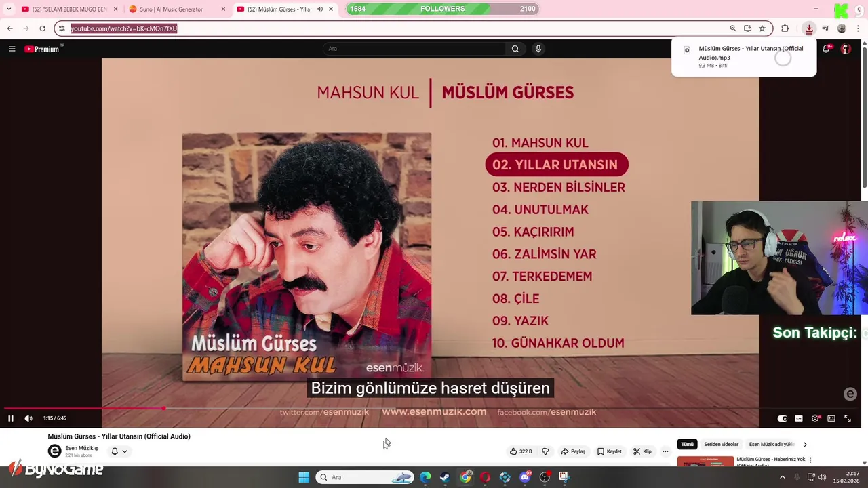This screenshot has height=488, width=868.
Task: Seek on the red video progress bar
Action: click(434, 408)
